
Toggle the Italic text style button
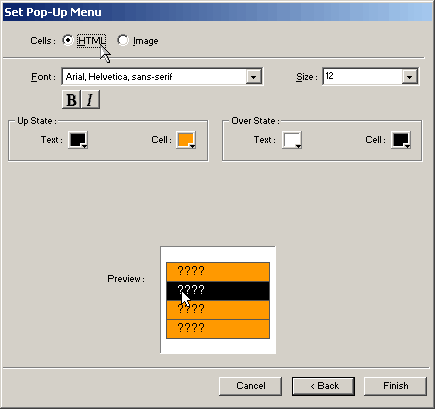click(x=90, y=100)
